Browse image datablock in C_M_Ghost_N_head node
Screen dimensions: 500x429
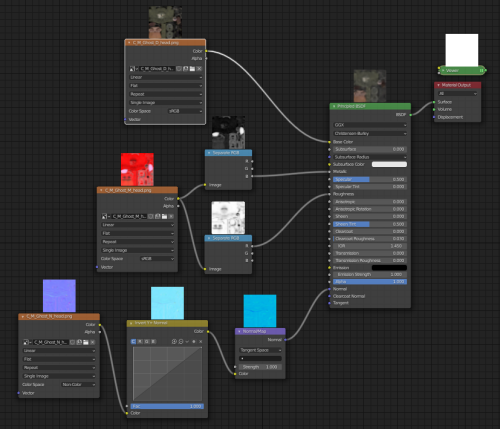pyautogui.click(x=27, y=342)
